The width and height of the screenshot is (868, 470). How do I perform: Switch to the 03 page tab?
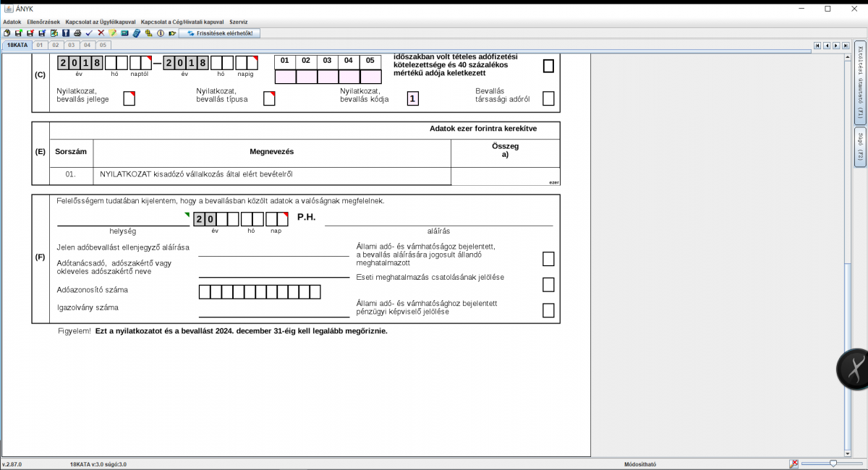pyautogui.click(x=72, y=45)
